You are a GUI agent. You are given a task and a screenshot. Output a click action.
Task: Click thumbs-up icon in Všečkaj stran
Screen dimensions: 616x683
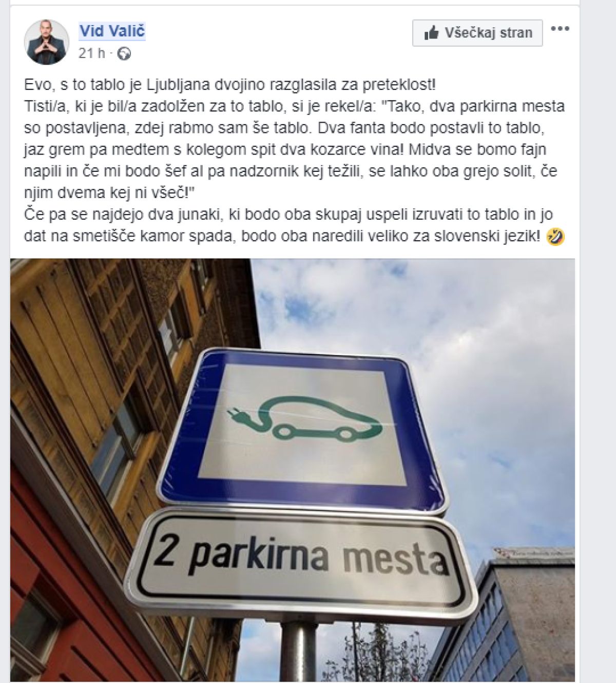[431, 33]
